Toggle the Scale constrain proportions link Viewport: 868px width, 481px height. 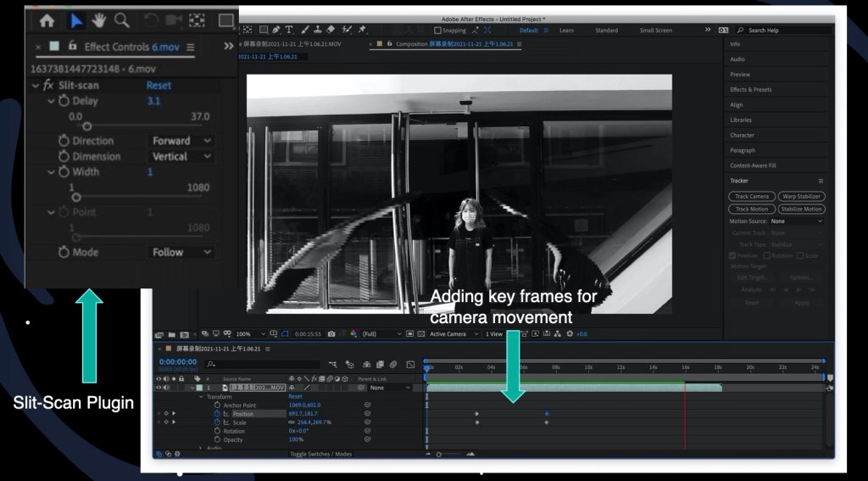tap(292, 422)
